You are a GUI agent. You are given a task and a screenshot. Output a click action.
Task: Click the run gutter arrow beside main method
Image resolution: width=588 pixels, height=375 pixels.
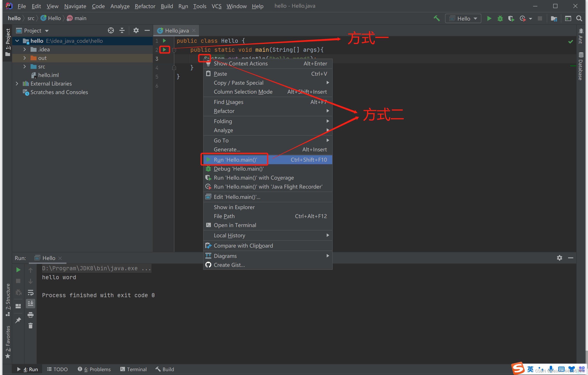[165, 50]
